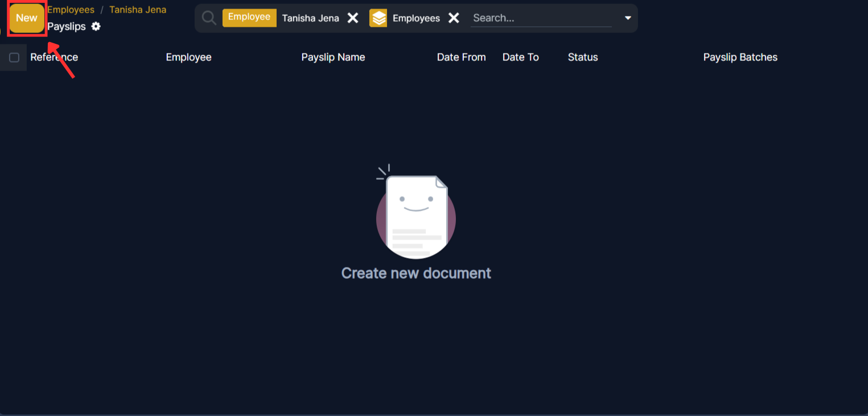Screen dimensions: 868x416
Task: Click the Employee facet label
Action: tap(249, 18)
